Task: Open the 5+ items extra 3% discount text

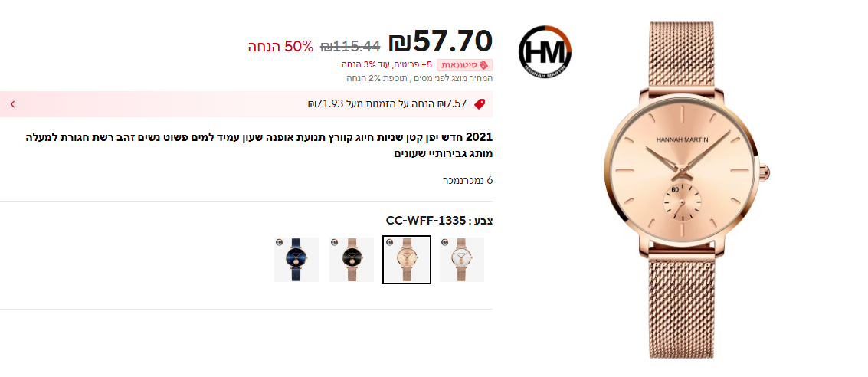Action: [x=387, y=65]
